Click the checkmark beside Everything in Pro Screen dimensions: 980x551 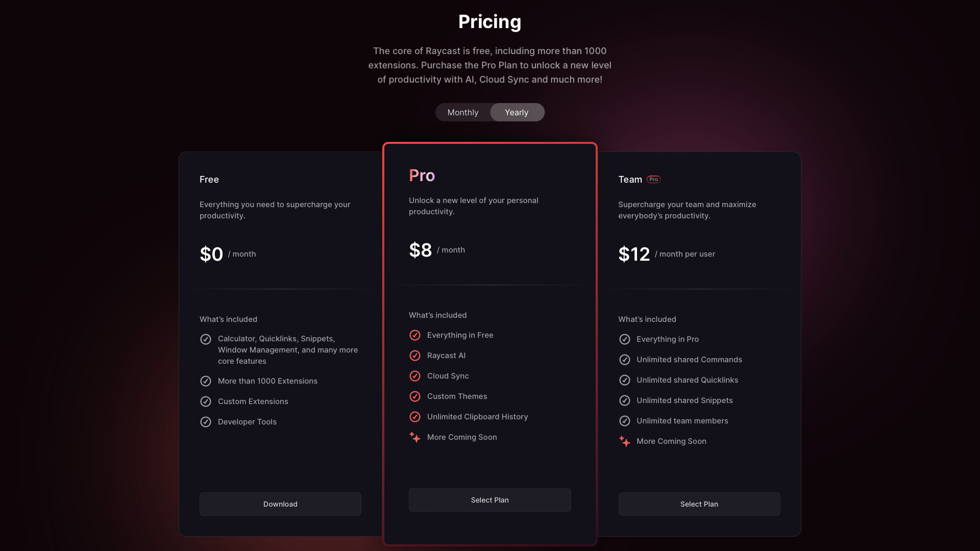624,339
